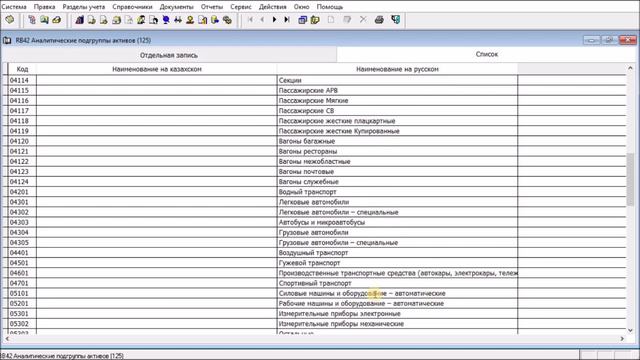This screenshot has height=360, width=640.
Task: Select Силовые машины и оборудование row
Action: click(x=314, y=293)
